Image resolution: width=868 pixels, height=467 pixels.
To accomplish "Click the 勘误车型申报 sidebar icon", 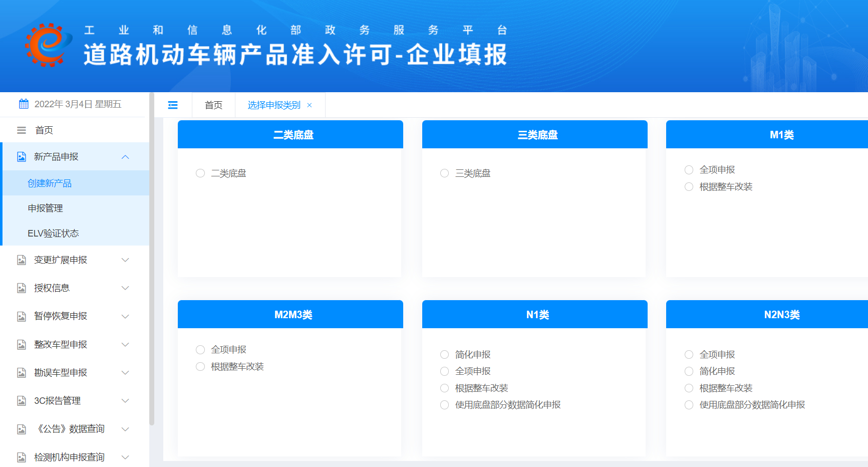I will 21,372.
